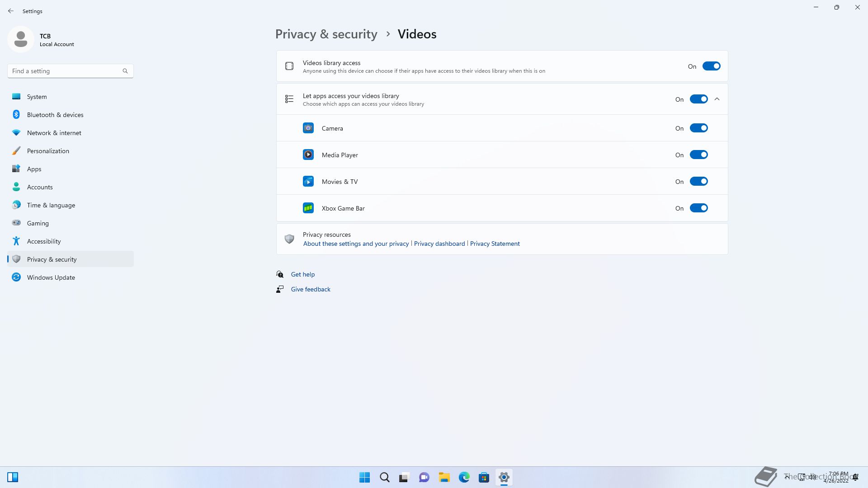Open About these settings and your privacy

[356, 244]
